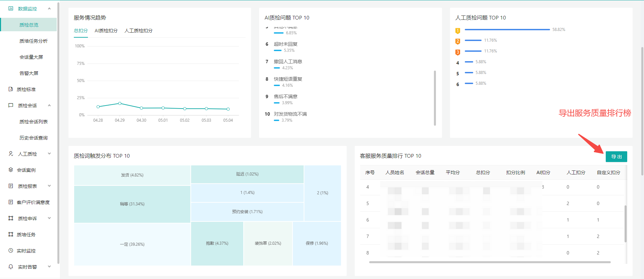Click the 自定义扣分 column header
Image resolution: width=644 pixels, height=279 pixels.
[x=608, y=172]
